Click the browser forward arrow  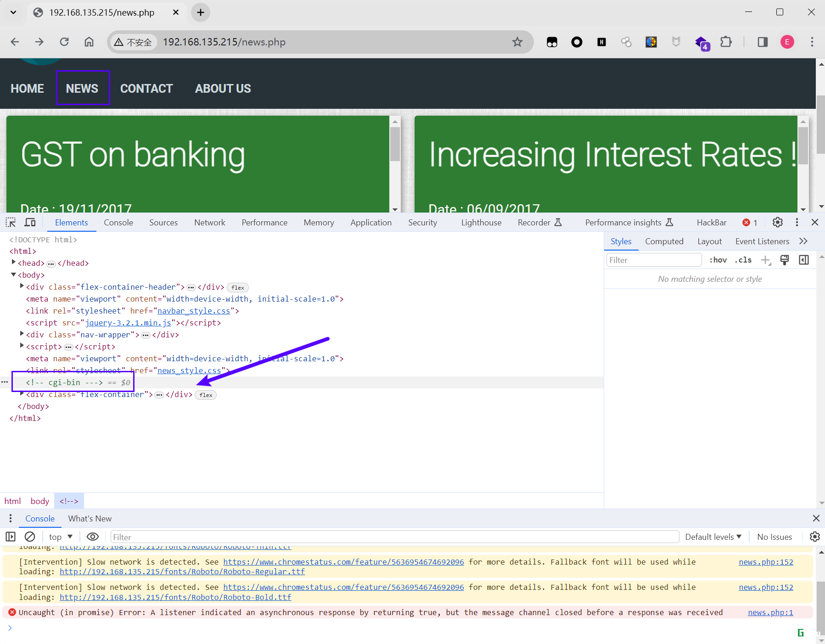[x=39, y=42]
